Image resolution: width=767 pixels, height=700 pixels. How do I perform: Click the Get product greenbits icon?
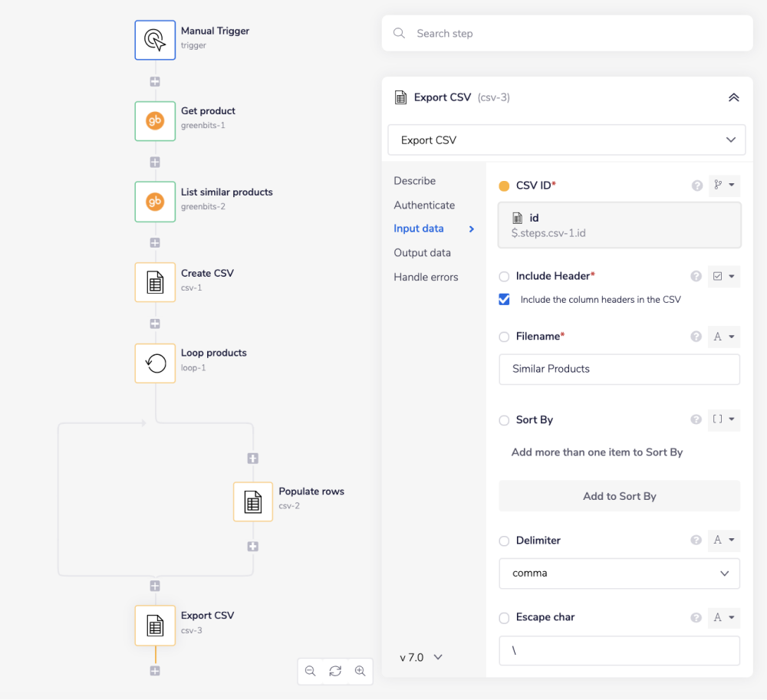tap(155, 121)
